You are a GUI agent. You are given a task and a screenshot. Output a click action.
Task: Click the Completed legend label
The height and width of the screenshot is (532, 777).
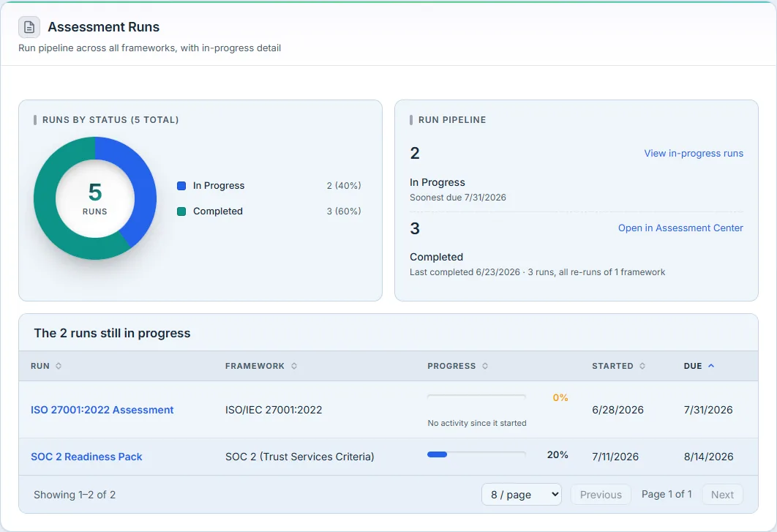tap(217, 211)
